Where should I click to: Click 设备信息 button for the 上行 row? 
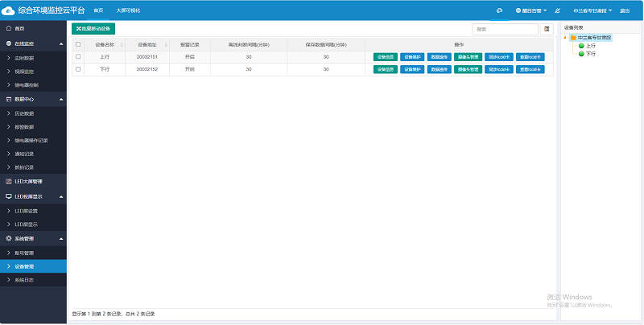pyautogui.click(x=385, y=57)
